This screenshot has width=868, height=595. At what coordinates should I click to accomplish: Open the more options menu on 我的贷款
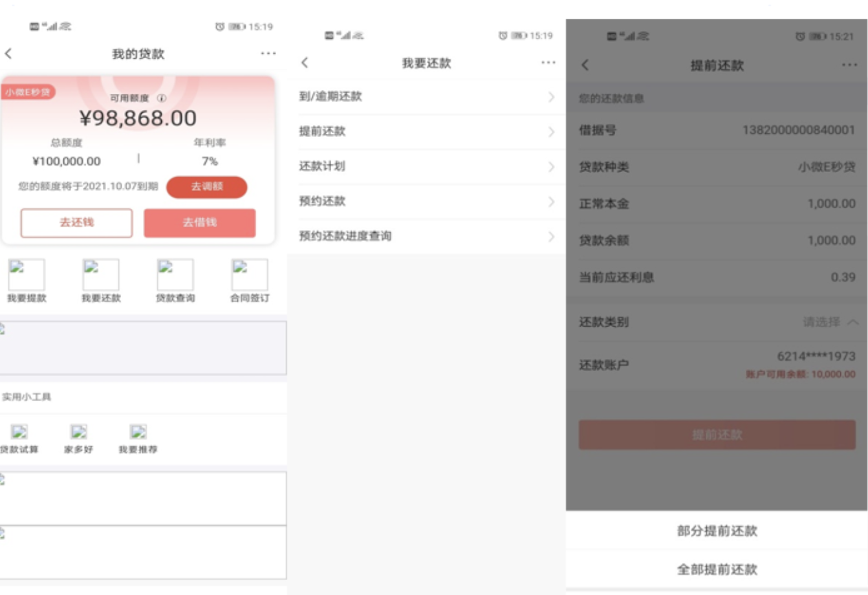click(x=268, y=54)
